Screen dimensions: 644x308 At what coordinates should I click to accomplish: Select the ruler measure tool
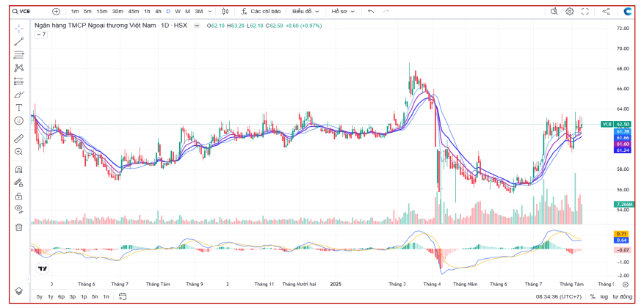pyautogui.click(x=19, y=138)
